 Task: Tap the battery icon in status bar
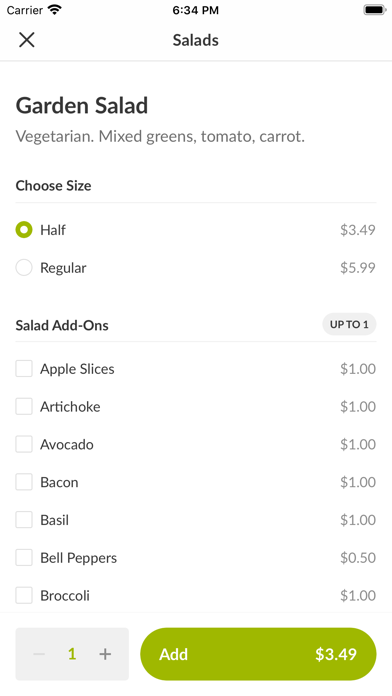[375, 10]
